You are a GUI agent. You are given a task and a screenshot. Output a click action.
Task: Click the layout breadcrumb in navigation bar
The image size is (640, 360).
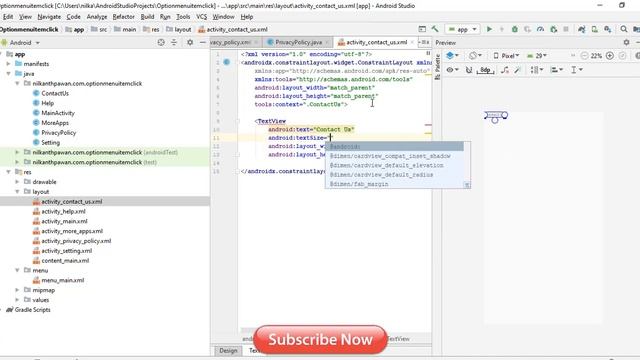pos(179,29)
